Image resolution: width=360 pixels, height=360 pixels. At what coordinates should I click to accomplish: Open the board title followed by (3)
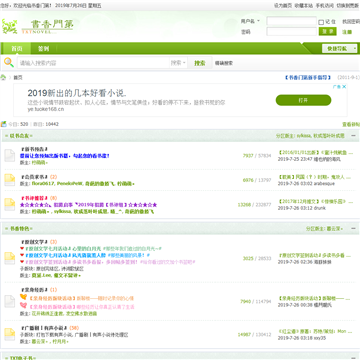34,242
